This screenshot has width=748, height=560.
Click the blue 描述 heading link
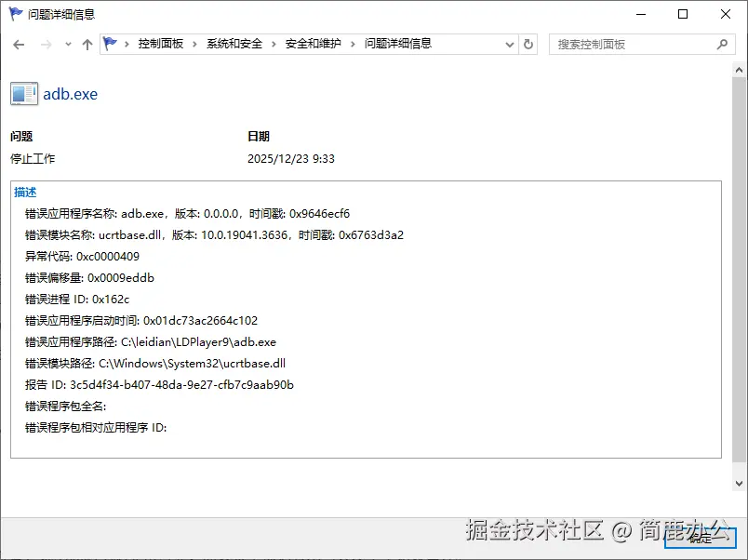pyautogui.click(x=24, y=192)
